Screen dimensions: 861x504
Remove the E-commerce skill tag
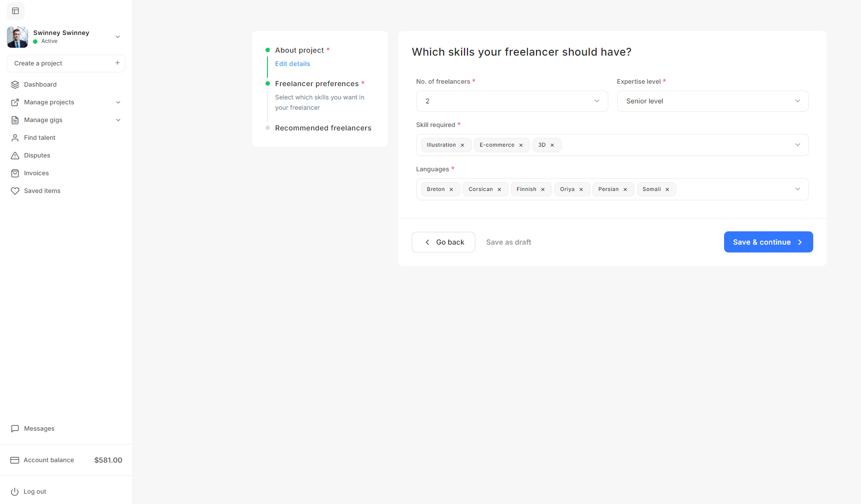[521, 145]
